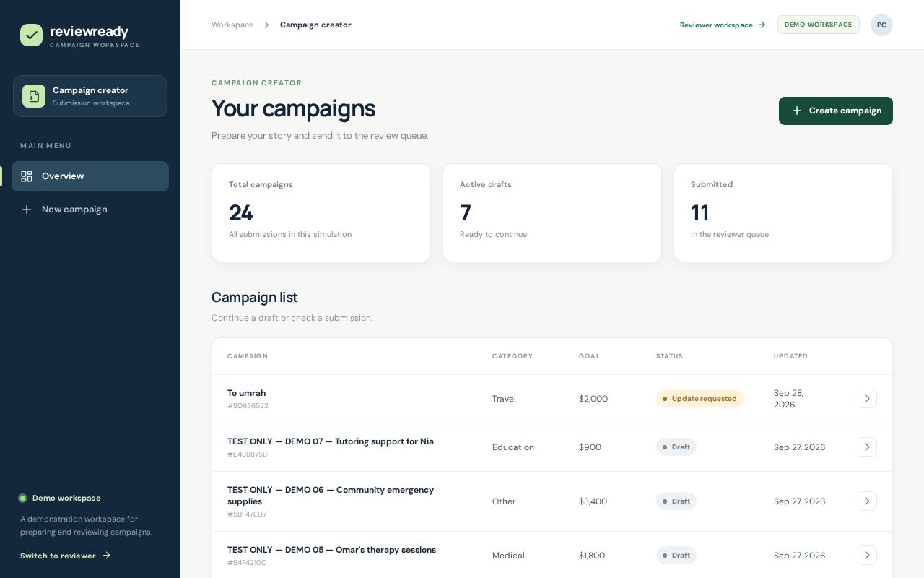Screen dimensions: 924x578
Task: Click the DEMO WORKSPACE badge
Action: click(819, 25)
